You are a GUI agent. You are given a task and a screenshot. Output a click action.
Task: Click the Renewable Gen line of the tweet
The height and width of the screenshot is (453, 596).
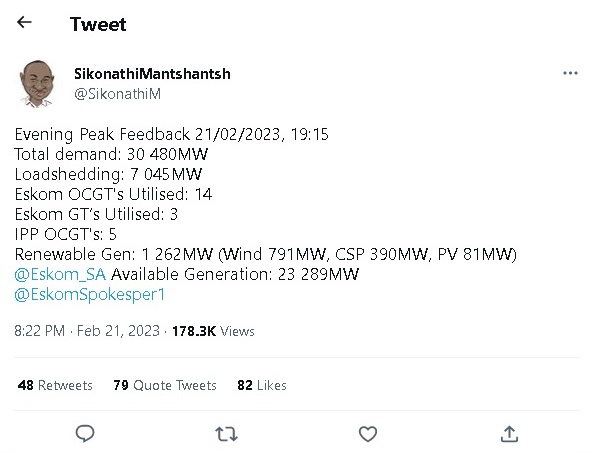[266, 254]
